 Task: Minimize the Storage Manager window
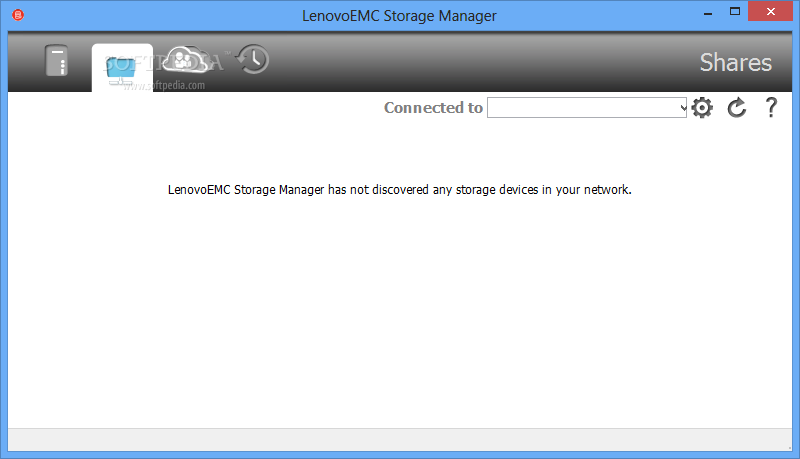click(708, 12)
